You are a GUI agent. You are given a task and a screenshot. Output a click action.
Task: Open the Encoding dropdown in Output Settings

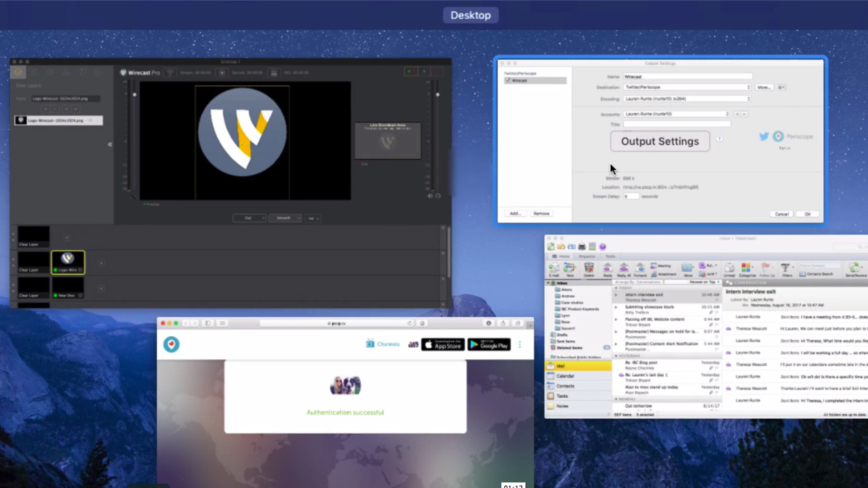point(688,99)
